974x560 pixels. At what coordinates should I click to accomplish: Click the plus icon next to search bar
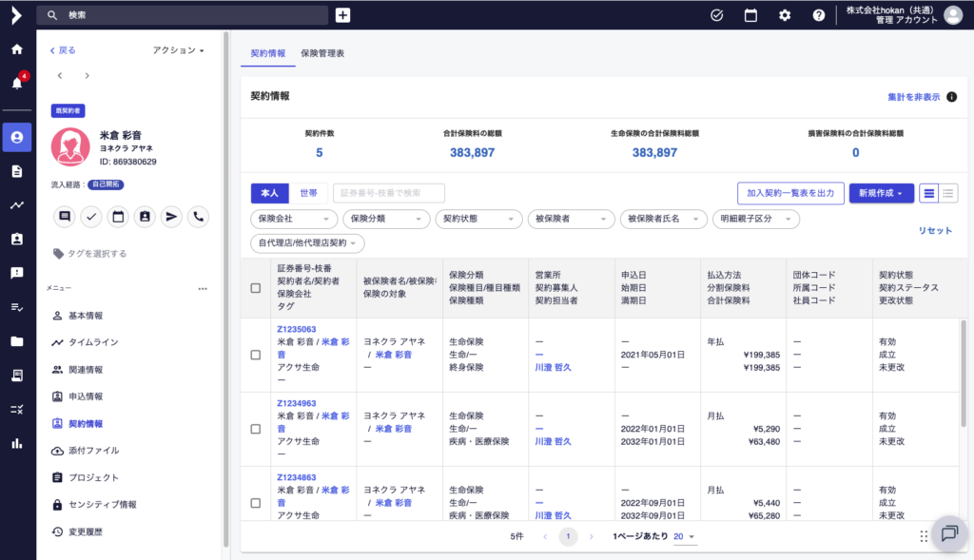(x=342, y=15)
